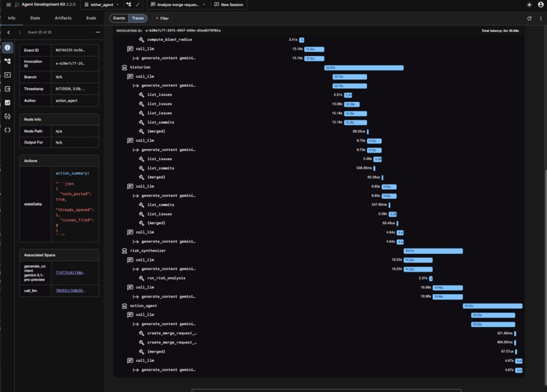The height and width of the screenshot is (392, 547).
Task: Open the three-dot more options menu
Action: (x=541, y=18)
